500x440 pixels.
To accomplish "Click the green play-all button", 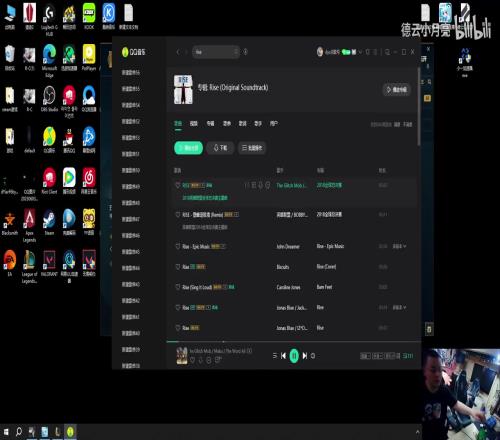I will (189, 148).
